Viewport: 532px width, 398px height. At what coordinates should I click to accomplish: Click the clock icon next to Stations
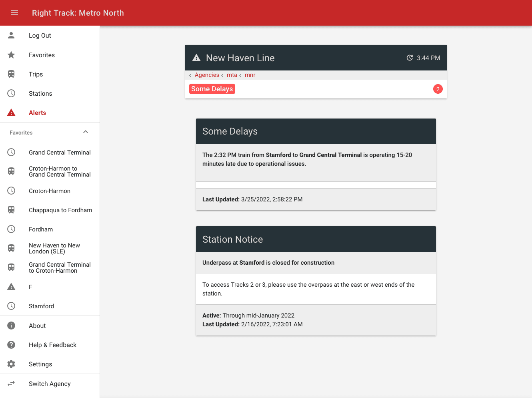pyautogui.click(x=11, y=93)
